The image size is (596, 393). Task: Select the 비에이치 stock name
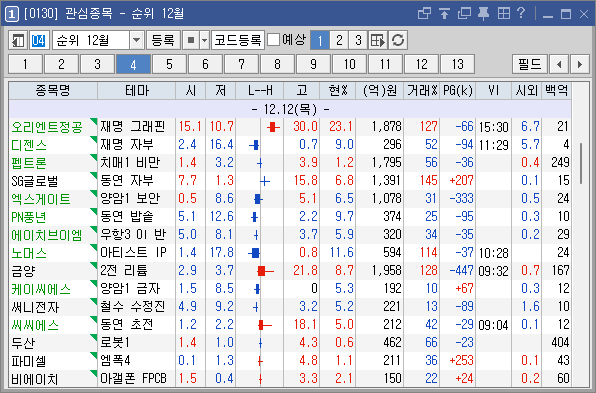(x=35, y=379)
